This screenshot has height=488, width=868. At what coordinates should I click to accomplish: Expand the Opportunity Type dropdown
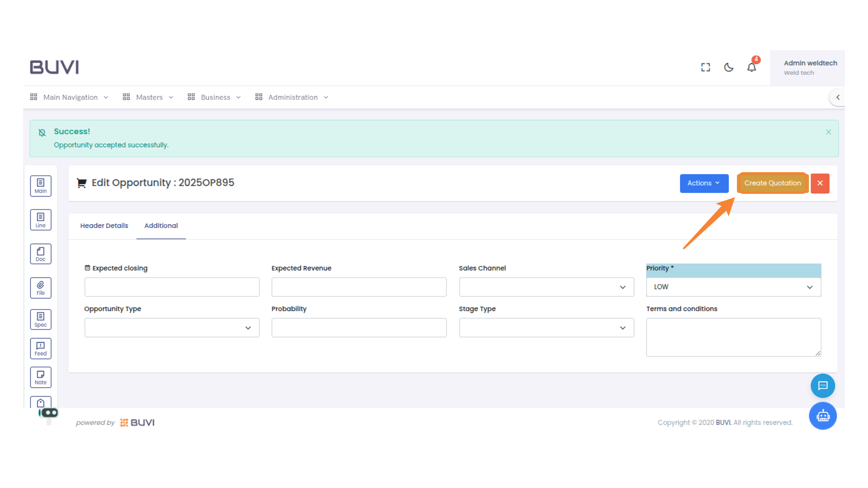[172, 328]
